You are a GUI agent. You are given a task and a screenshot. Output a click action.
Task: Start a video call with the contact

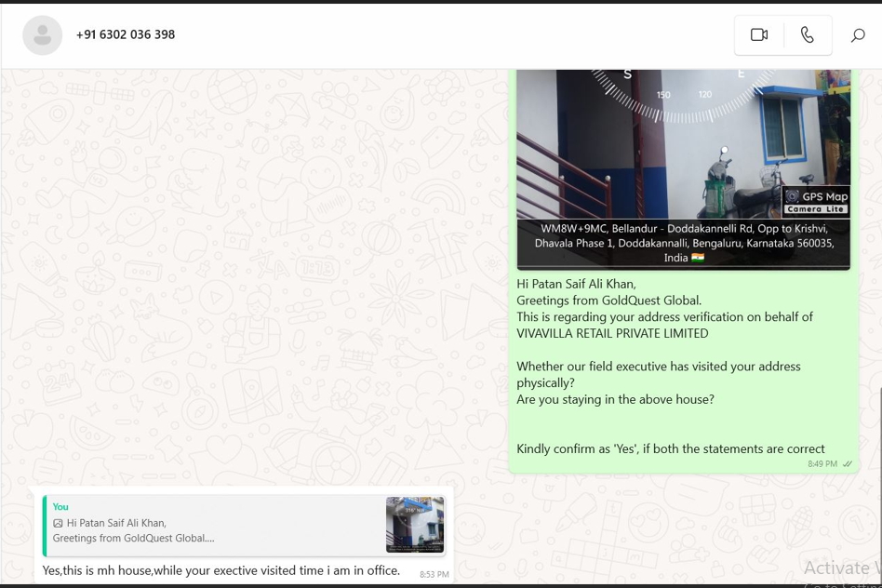coord(759,35)
